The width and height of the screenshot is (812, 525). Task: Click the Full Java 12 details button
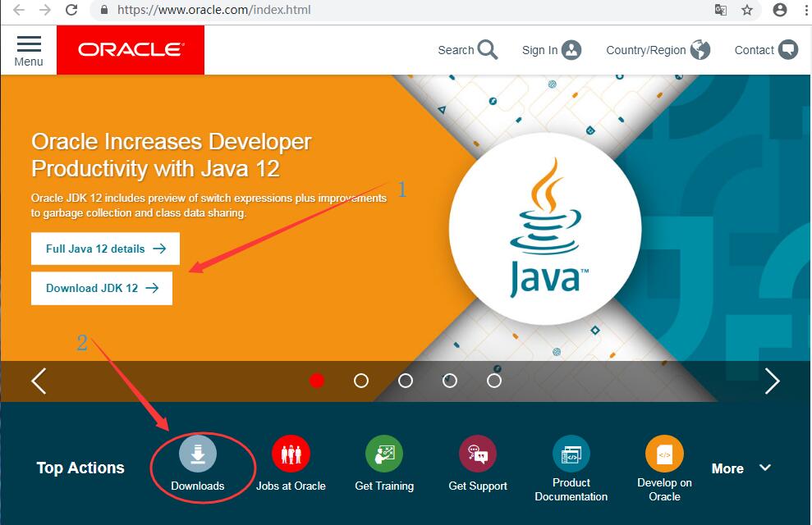(105, 249)
